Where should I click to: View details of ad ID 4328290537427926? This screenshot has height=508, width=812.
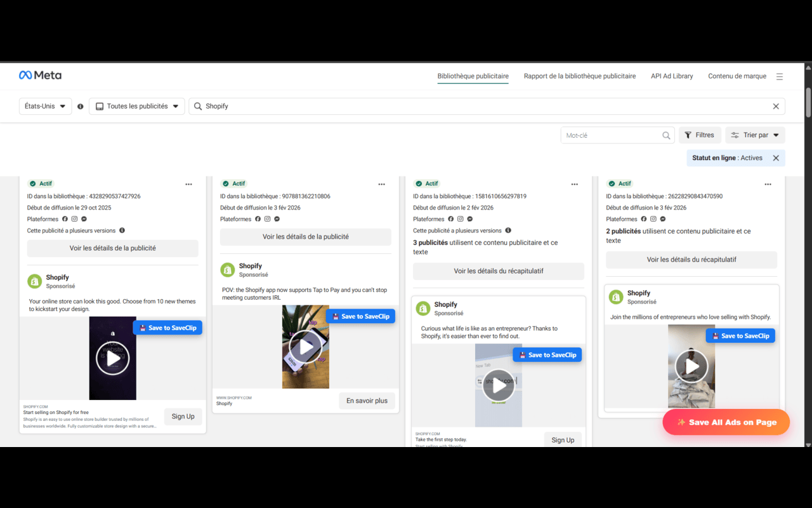point(113,248)
